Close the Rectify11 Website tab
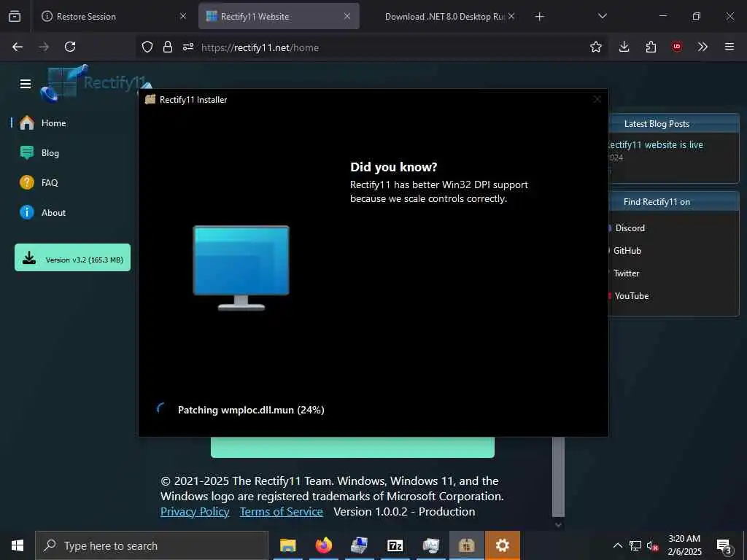This screenshot has width=747, height=560. click(x=347, y=16)
